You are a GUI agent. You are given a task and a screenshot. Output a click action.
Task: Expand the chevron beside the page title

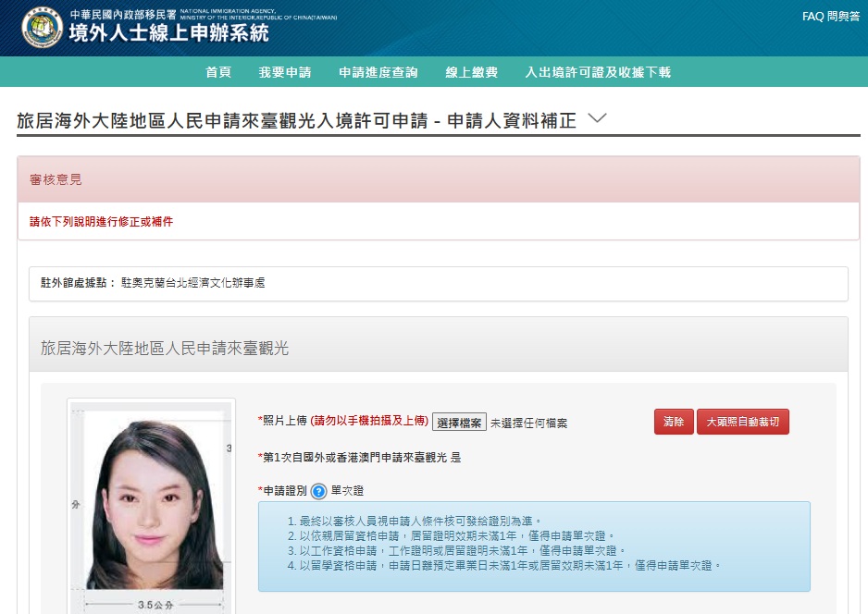coord(597,118)
